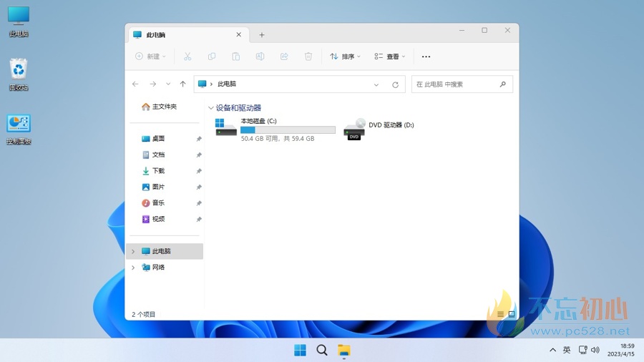Switch to large tiles view icon
The width and height of the screenshot is (644, 362).
(512, 314)
